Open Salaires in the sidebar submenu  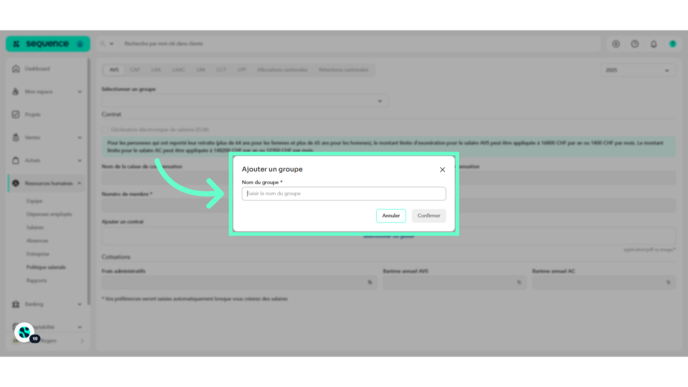pyautogui.click(x=35, y=227)
